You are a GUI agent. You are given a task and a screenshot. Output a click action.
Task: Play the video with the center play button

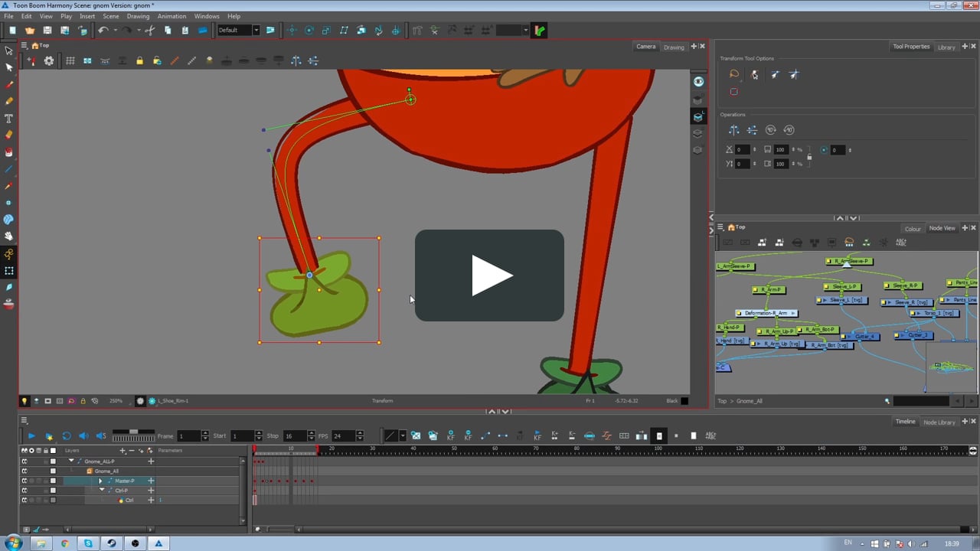point(489,275)
